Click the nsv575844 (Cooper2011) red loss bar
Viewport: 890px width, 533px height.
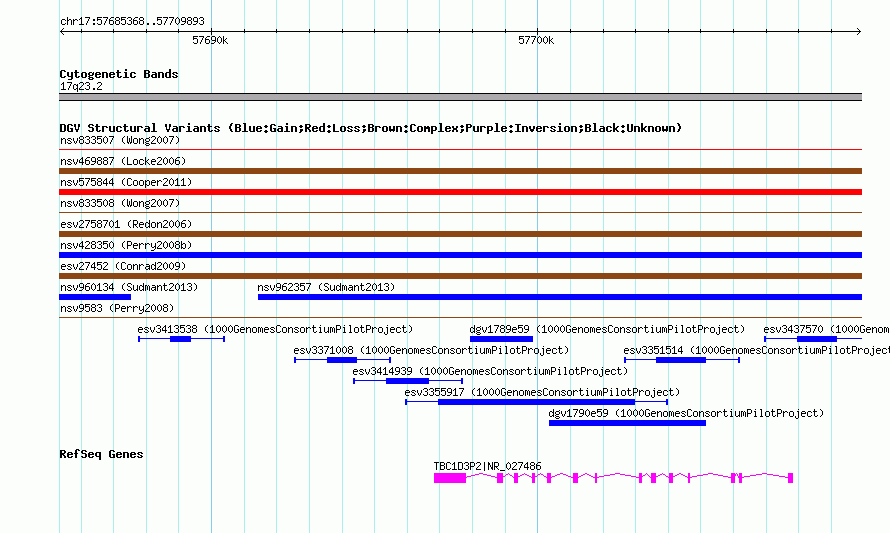click(460, 192)
